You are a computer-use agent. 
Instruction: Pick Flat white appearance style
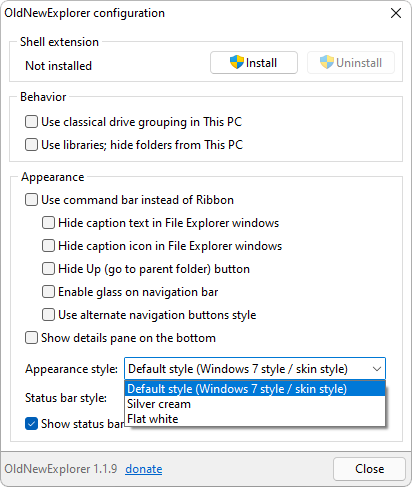(255, 419)
